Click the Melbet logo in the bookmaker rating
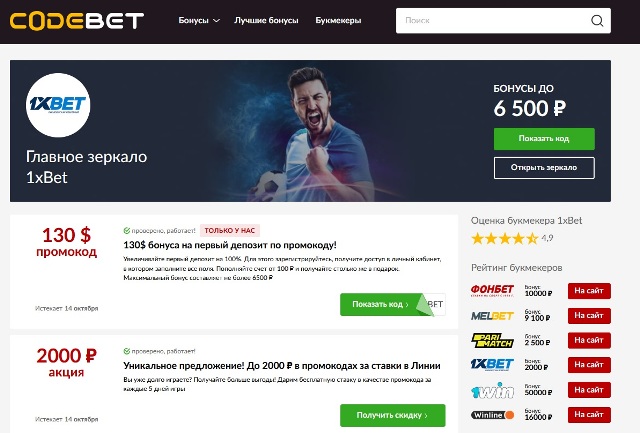Viewport: 640px width, 433px height. [x=492, y=315]
